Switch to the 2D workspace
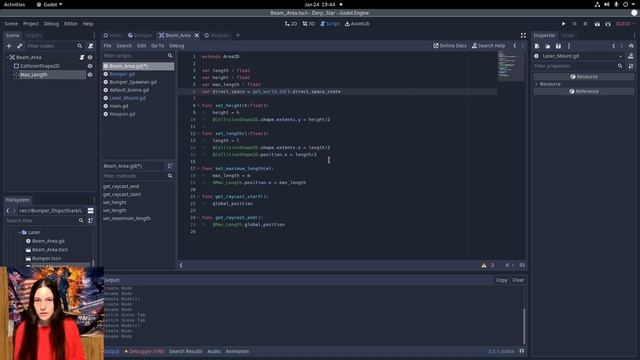This screenshot has height=360, width=640. [x=291, y=24]
